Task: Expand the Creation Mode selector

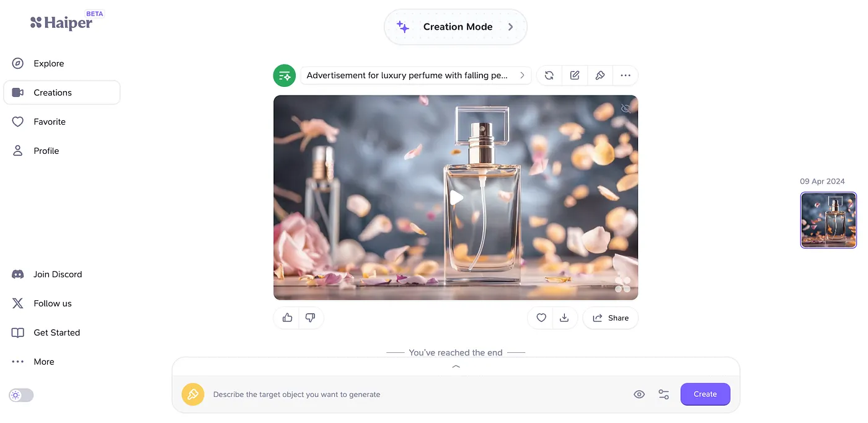Action: [x=456, y=27]
